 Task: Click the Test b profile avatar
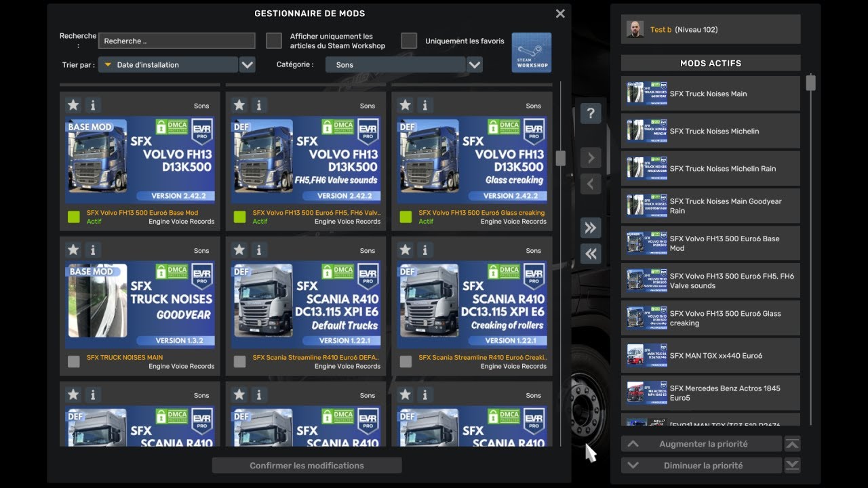pos(635,29)
